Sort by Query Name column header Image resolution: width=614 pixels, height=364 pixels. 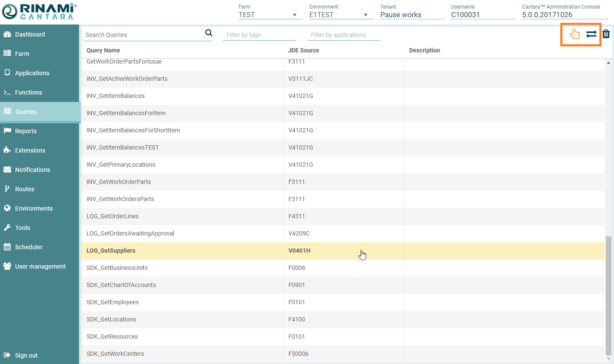103,50
